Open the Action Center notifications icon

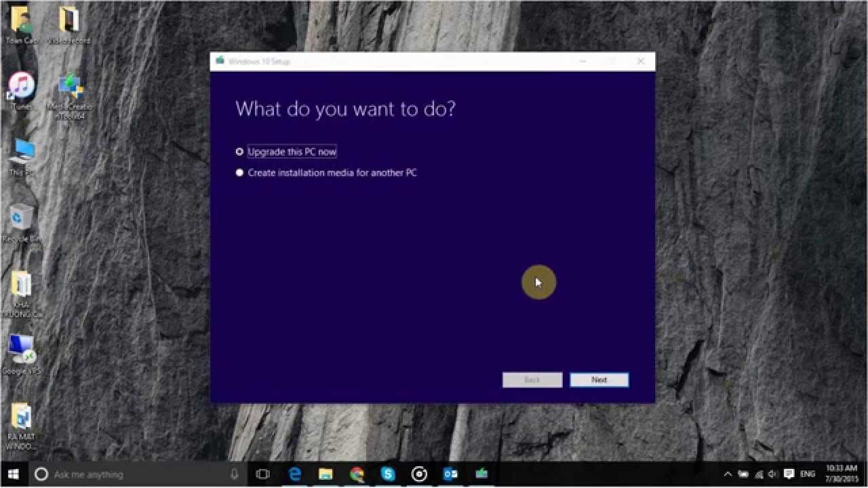coord(789,474)
